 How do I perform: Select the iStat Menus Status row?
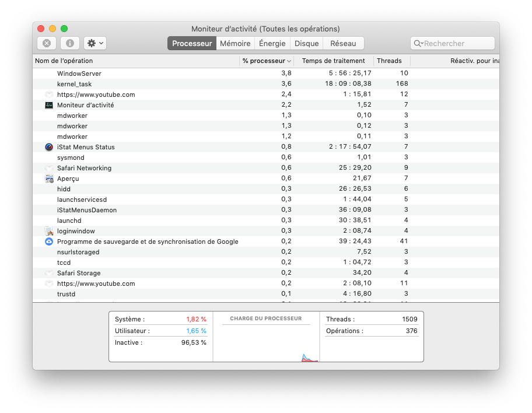click(x=266, y=147)
